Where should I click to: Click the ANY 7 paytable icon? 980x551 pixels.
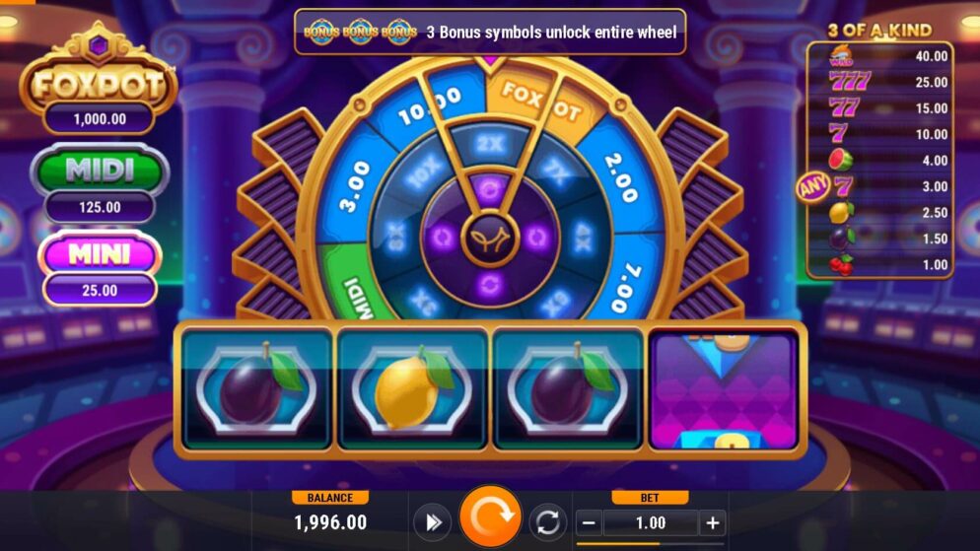click(825, 186)
